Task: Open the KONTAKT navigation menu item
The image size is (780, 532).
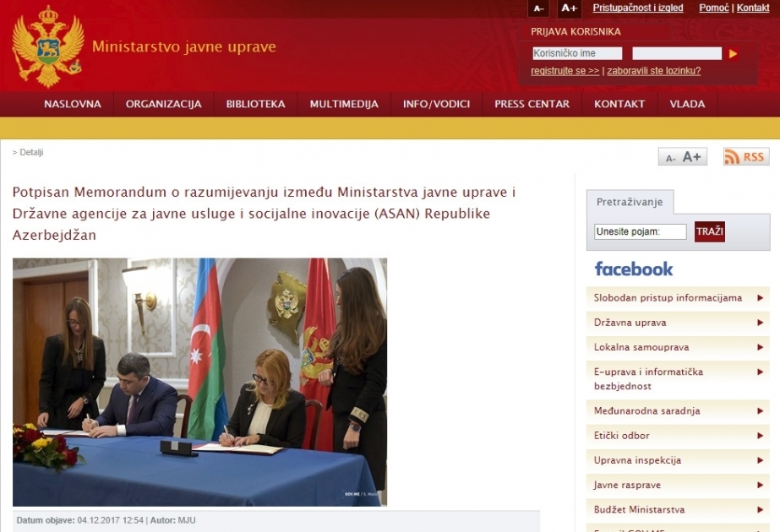Action: pos(619,104)
